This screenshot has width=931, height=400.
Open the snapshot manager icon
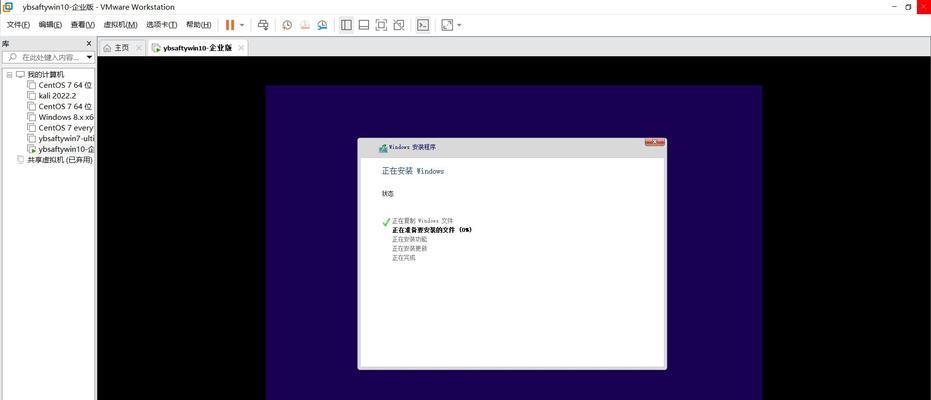(322, 25)
